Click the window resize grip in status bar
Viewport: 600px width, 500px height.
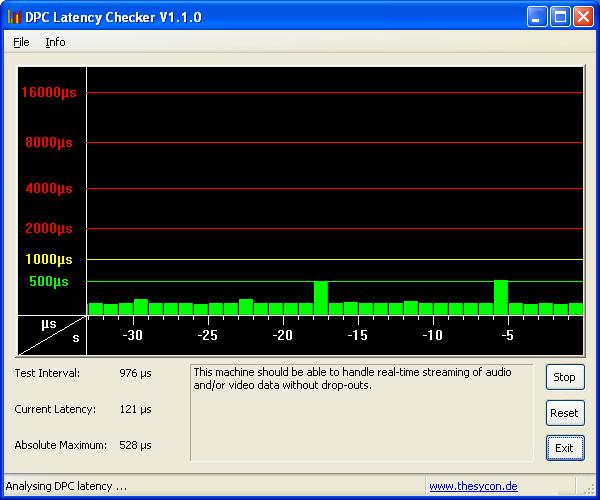point(589,490)
